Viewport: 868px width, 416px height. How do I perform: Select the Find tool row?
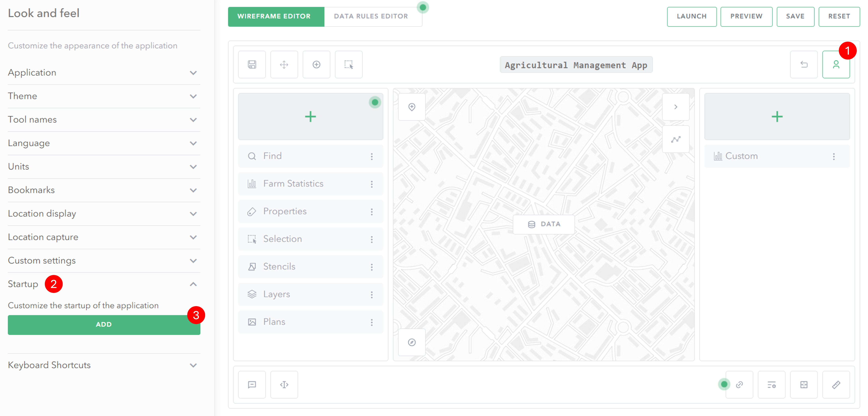pyautogui.click(x=310, y=156)
